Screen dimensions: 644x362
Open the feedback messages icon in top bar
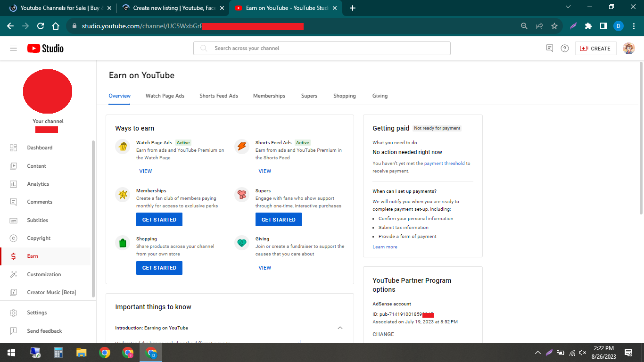(549, 48)
